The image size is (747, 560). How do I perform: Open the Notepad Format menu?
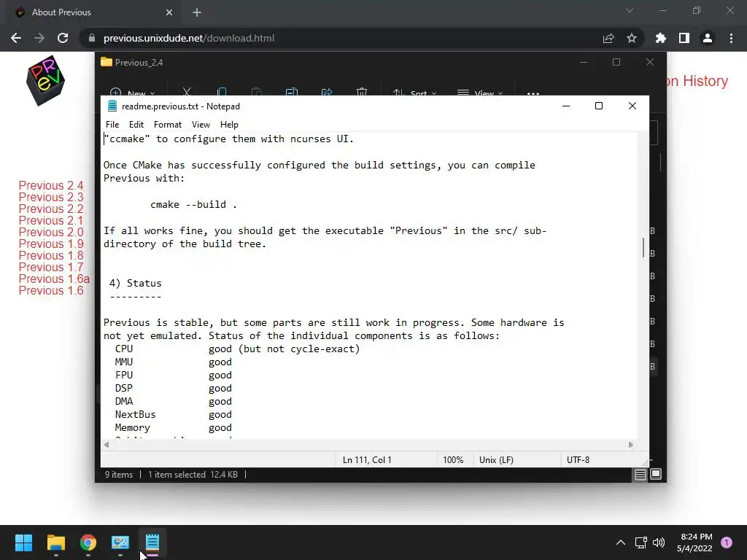pyautogui.click(x=168, y=124)
